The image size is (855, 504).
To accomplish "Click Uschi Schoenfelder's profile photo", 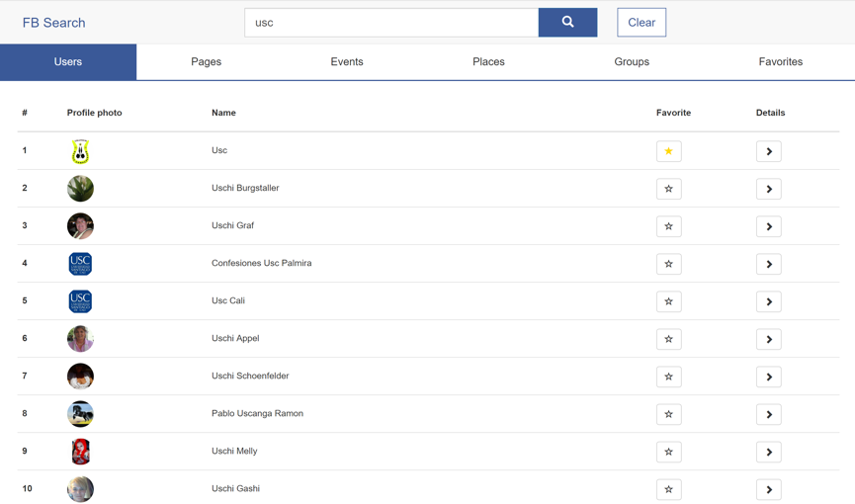I will (80, 377).
